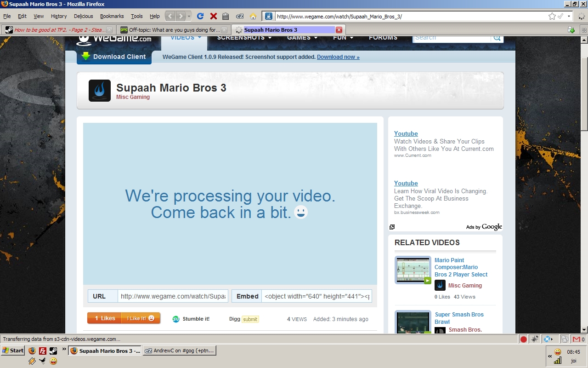The height and width of the screenshot is (368, 588).
Task: Bookmark this page with the star icon
Action: pos(552,16)
